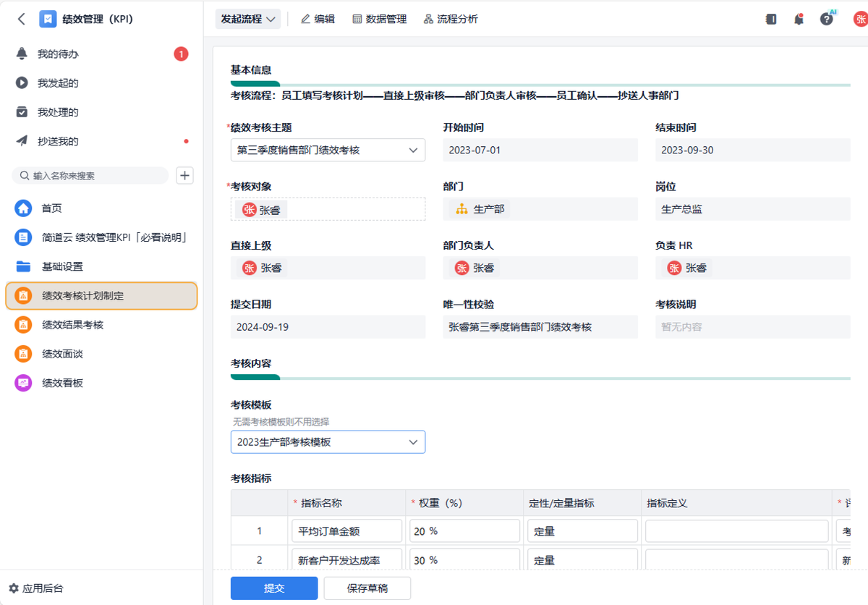Switch to 数据管理 tab
This screenshot has width=868, height=605.
(379, 20)
